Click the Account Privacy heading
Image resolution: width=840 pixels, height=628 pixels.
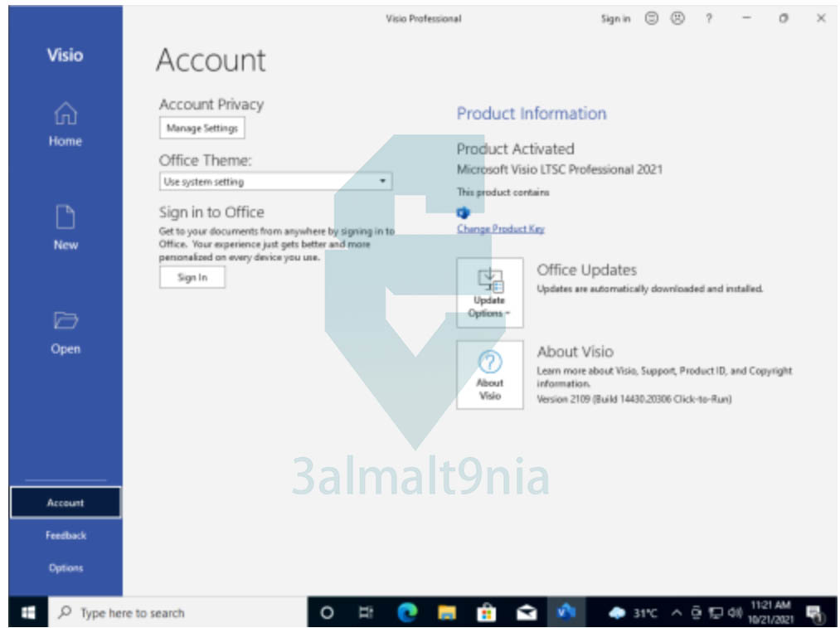pyautogui.click(x=211, y=105)
